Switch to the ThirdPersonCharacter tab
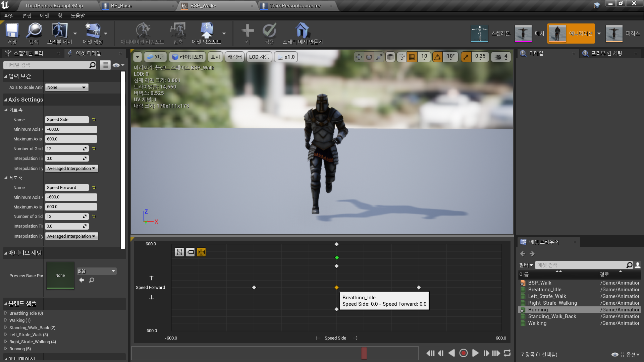The width and height of the screenshot is (644, 362). (x=295, y=6)
